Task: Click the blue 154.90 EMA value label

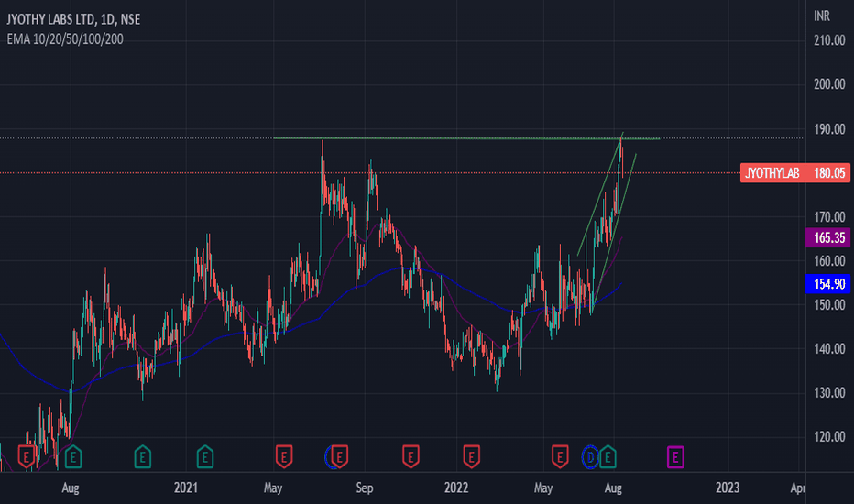Action: click(828, 284)
